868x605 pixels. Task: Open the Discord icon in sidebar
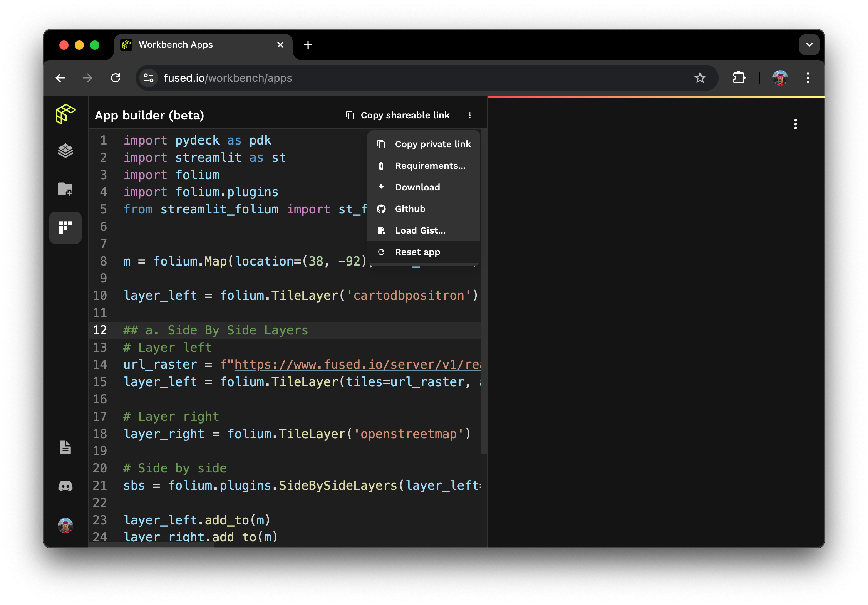pyautogui.click(x=65, y=486)
